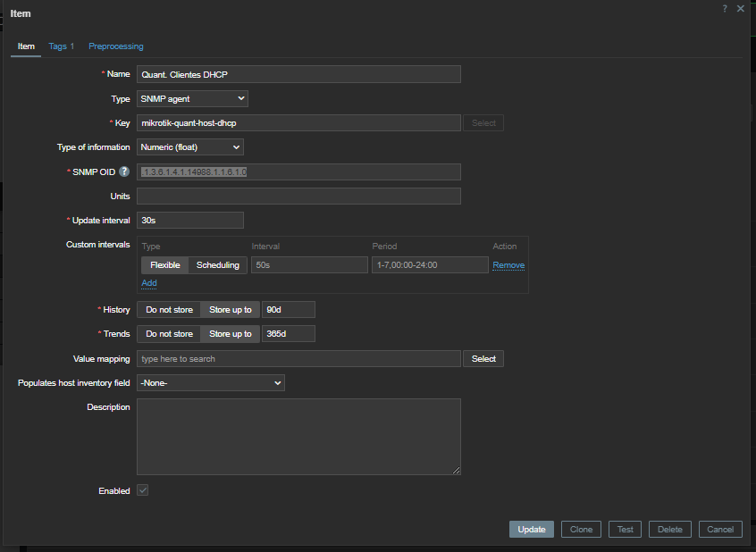Click Select button for Value mapping

click(x=483, y=359)
